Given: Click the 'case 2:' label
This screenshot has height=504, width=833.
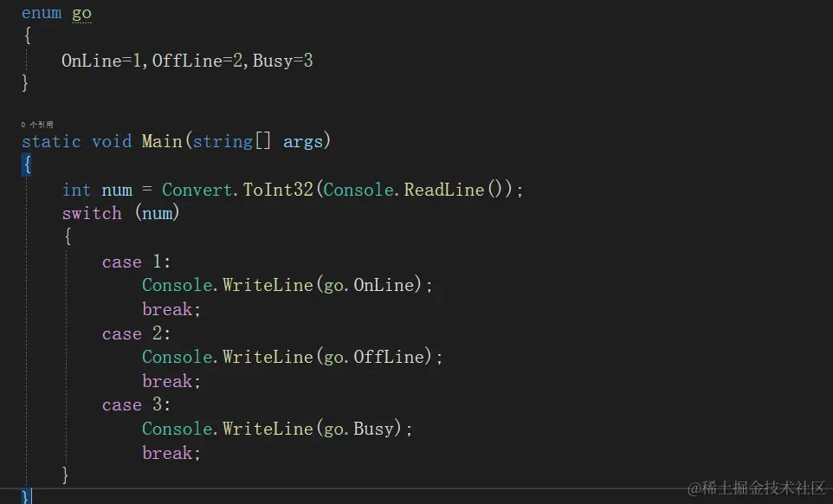Looking at the screenshot, I should tap(136, 333).
